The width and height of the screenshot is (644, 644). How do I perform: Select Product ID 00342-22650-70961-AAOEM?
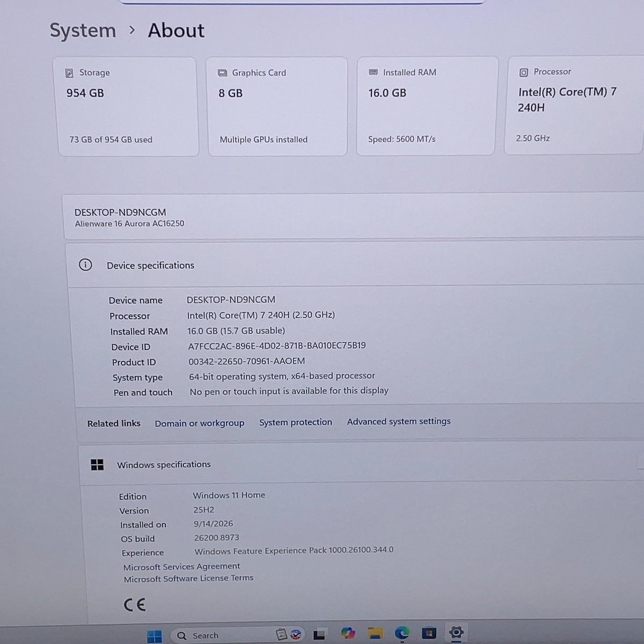pos(247,361)
